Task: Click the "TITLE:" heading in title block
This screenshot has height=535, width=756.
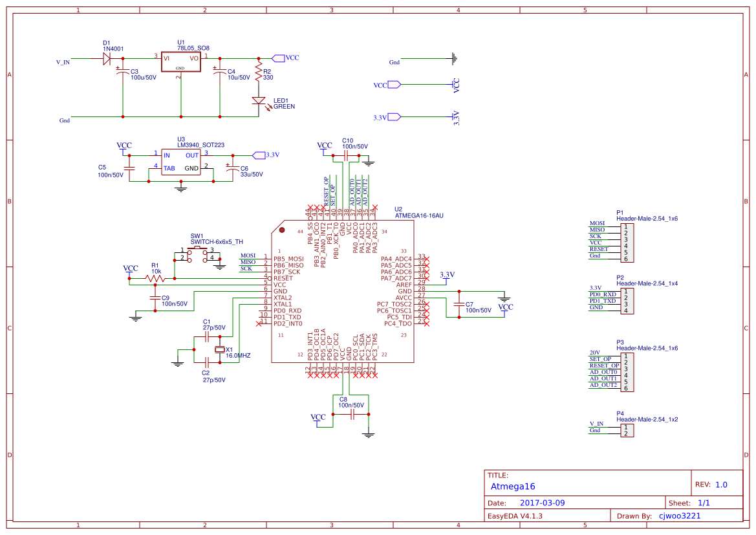Action: [x=497, y=475]
